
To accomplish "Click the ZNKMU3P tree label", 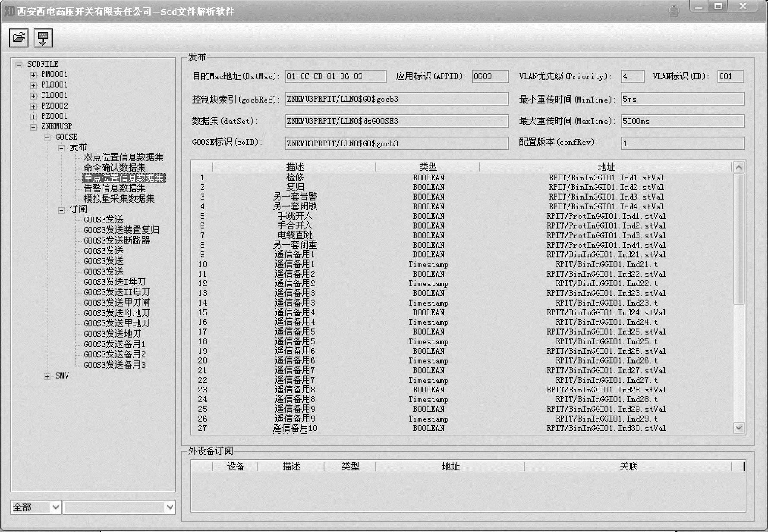I will 57,127.
